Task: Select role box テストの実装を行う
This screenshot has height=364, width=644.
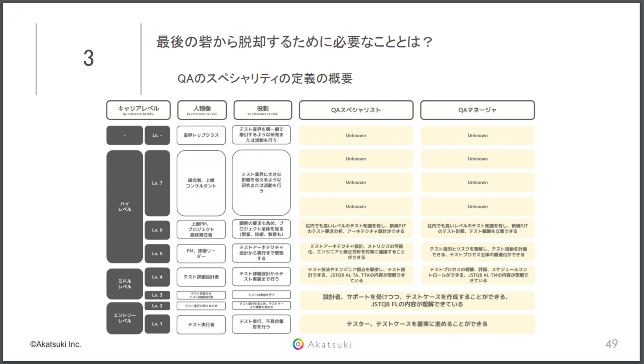Action: pos(261,295)
